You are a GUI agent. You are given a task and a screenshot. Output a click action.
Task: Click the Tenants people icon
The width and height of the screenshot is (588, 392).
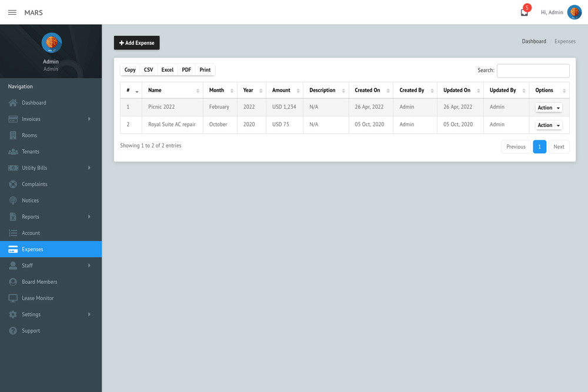click(12, 151)
